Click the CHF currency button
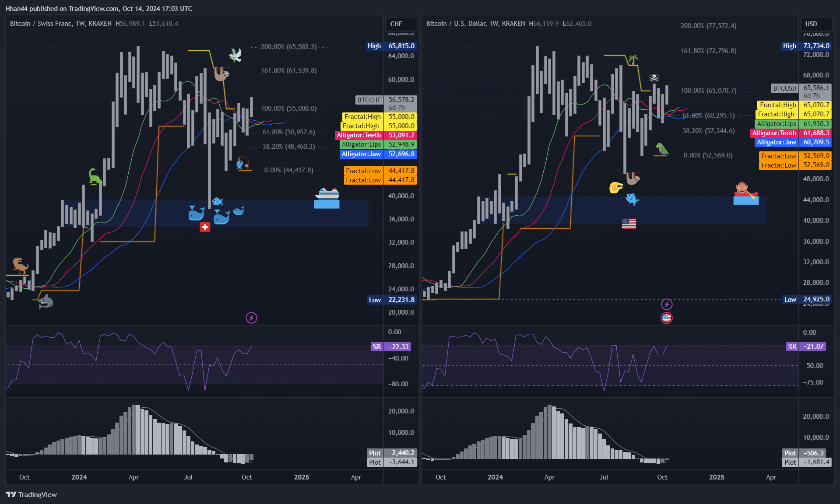Screen dimensions: 840x504 [401, 24]
